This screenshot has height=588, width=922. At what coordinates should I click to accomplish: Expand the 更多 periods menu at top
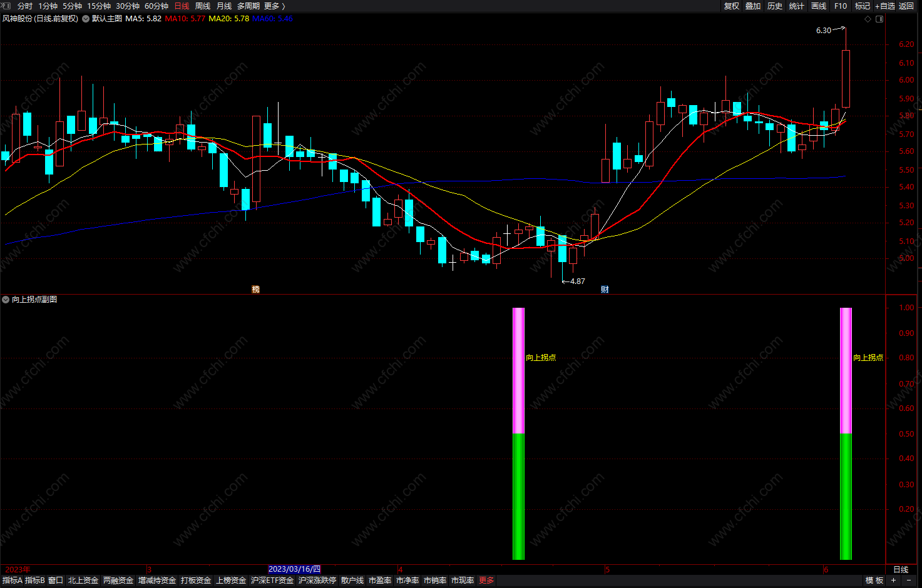pos(275,6)
